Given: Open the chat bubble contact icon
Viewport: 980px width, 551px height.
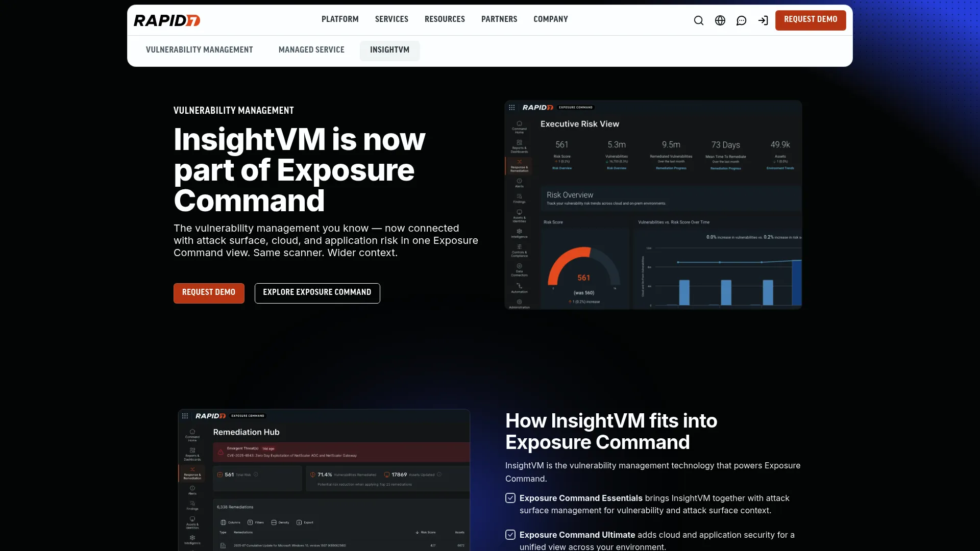Looking at the screenshot, I should [x=742, y=20].
